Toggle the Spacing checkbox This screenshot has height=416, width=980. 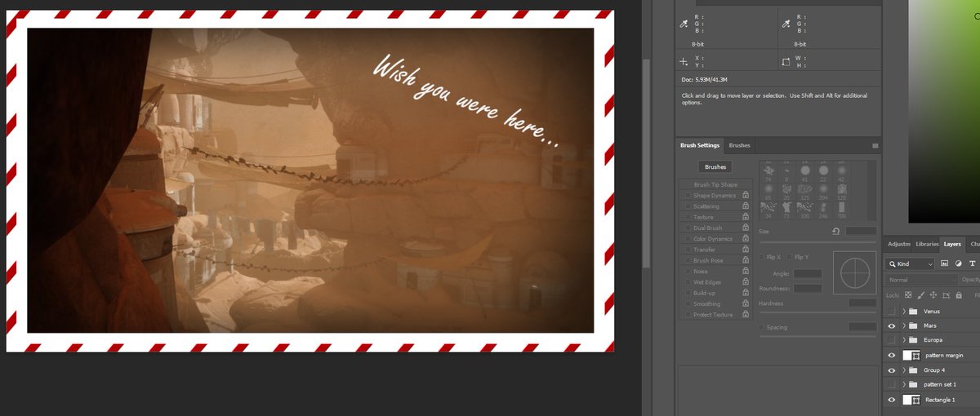coord(763,327)
